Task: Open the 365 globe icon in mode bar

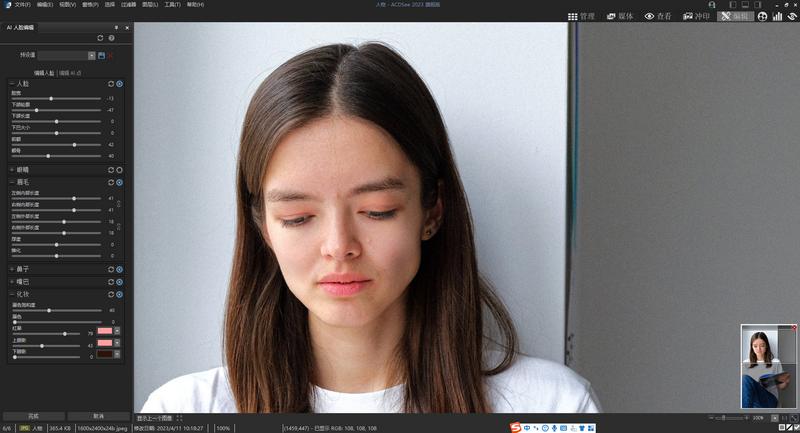Action: pos(762,16)
